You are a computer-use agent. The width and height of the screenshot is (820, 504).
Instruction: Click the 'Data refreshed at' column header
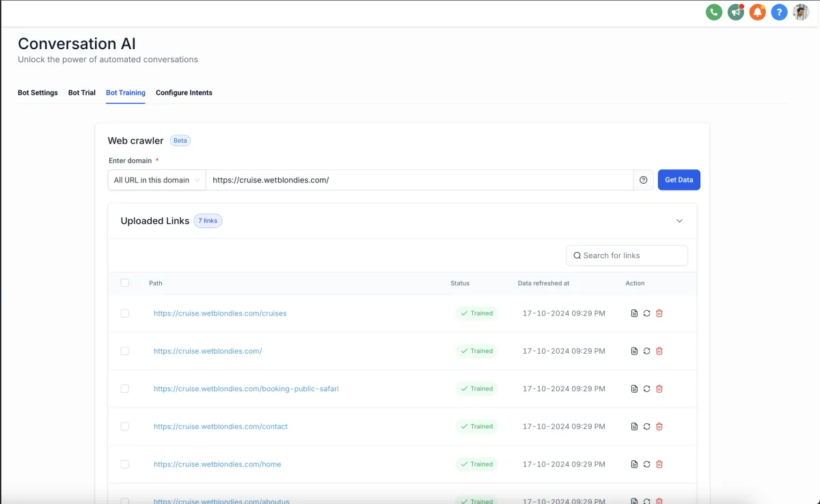click(x=543, y=283)
